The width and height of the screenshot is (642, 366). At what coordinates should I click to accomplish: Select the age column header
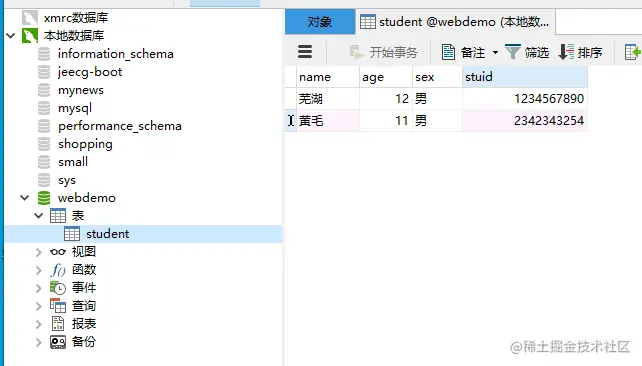tap(386, 77)
